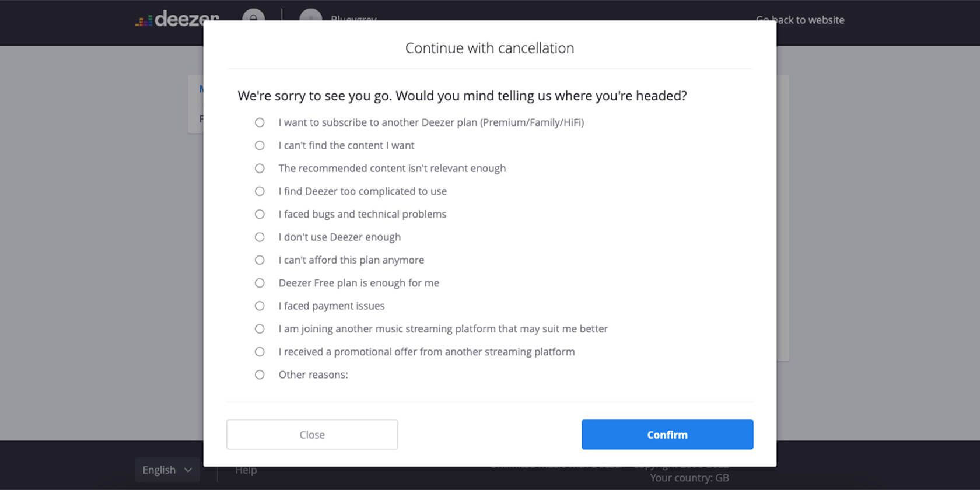Click the 'Go back to website' link

pos(800,19)
